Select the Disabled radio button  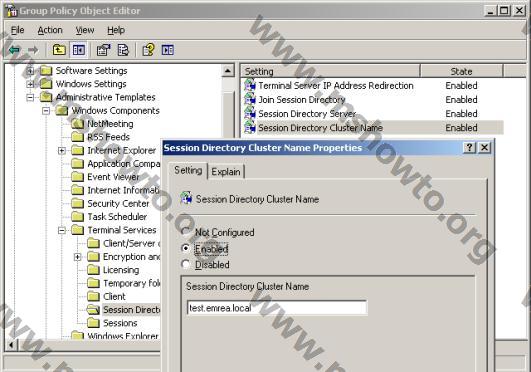tap(186, 264)
